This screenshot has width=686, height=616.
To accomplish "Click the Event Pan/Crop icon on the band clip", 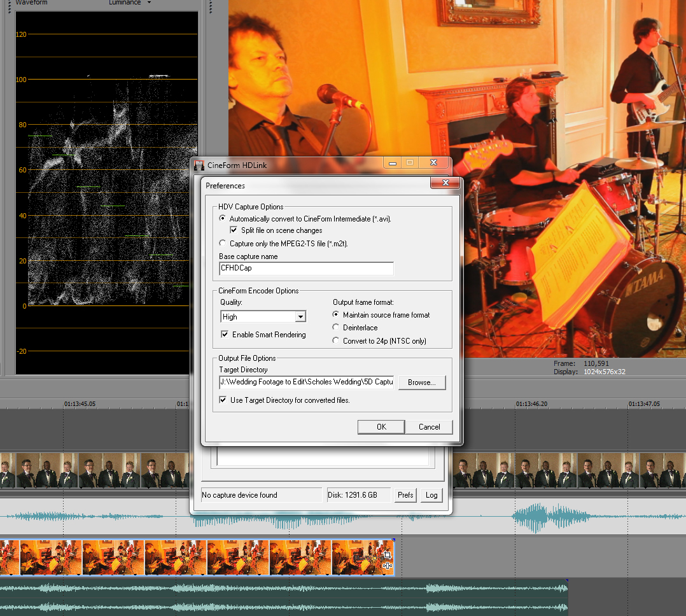I will 387,556.
